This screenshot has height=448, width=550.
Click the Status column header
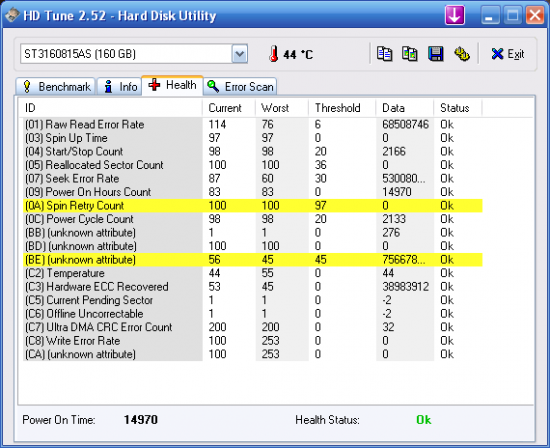[x=458, y=108]
